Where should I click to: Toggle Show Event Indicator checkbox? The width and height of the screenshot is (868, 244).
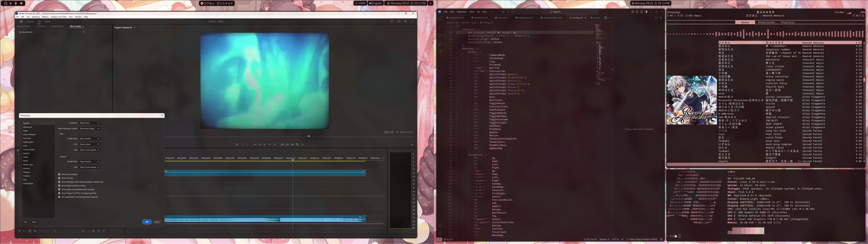click(59, 174)
